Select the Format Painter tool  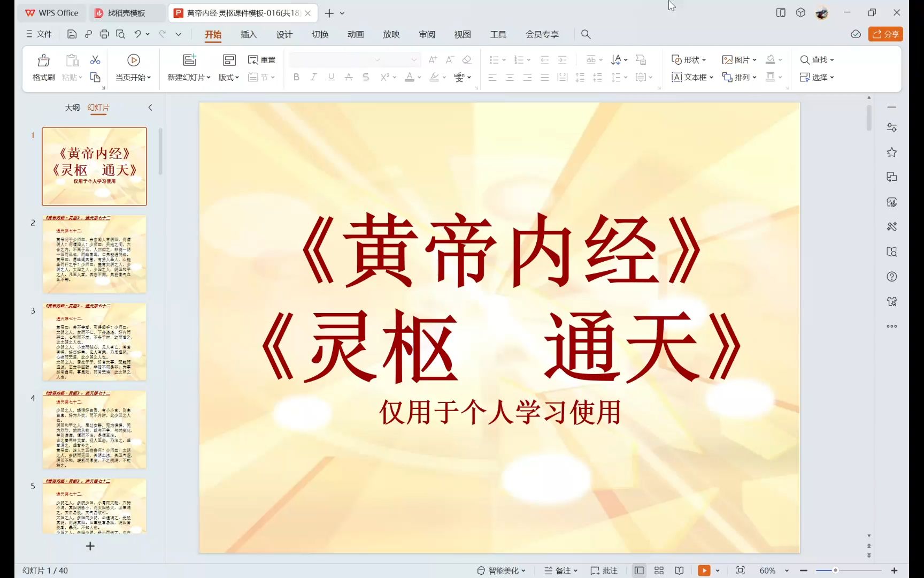point(44,67)
